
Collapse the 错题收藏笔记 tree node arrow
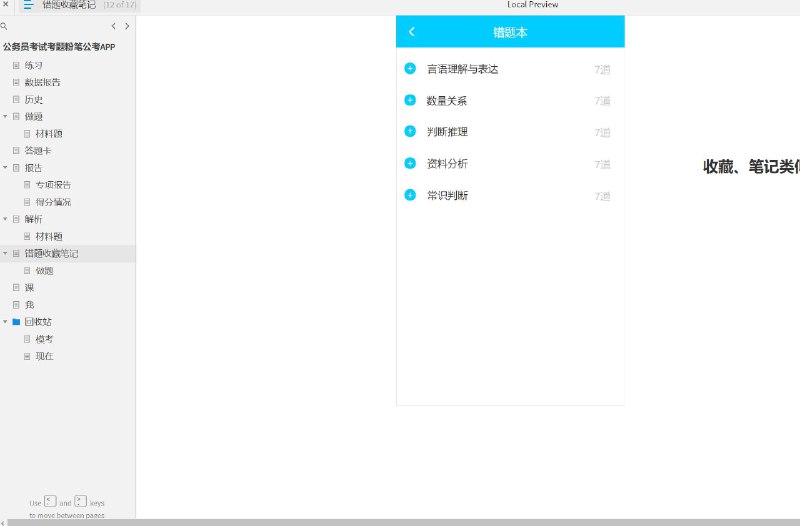tap(5, 253)
